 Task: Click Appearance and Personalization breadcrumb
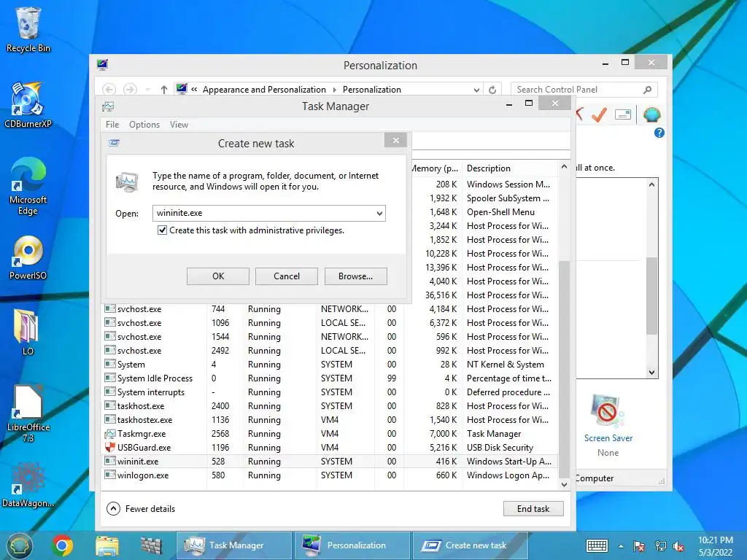264,90
